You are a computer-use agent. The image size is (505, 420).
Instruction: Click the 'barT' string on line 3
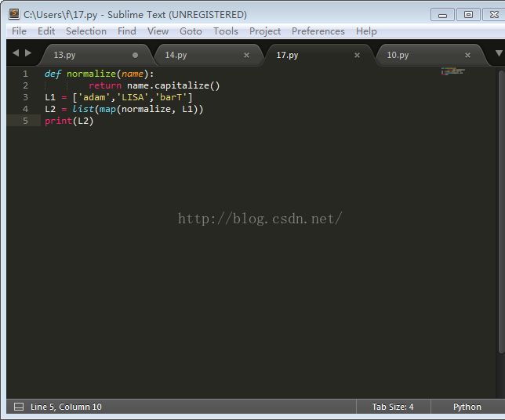point(171,97)
